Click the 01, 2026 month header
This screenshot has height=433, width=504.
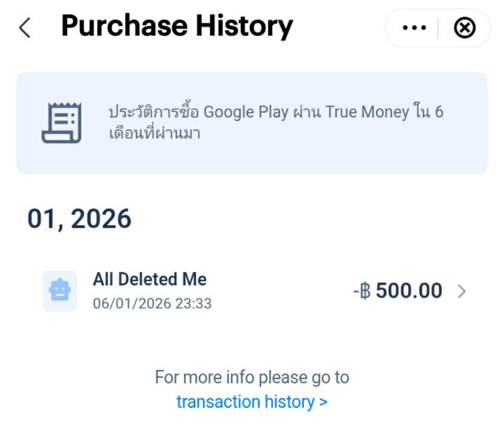point(79,219)
